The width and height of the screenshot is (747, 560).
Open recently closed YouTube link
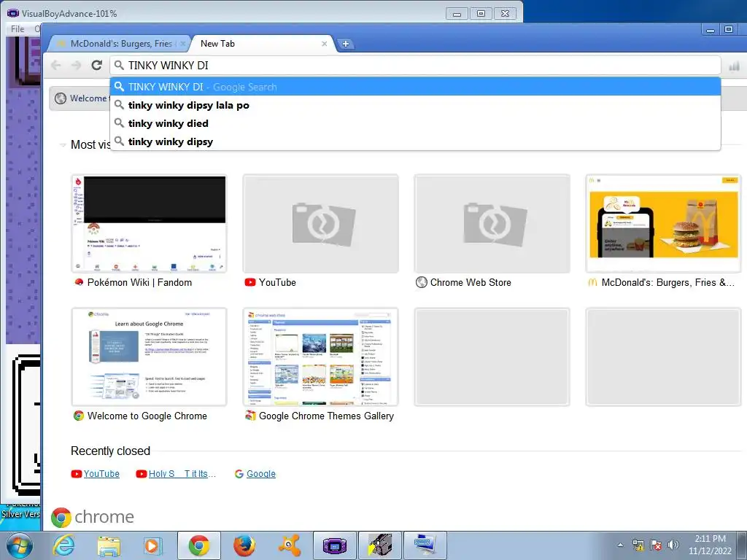pos(101,474)
